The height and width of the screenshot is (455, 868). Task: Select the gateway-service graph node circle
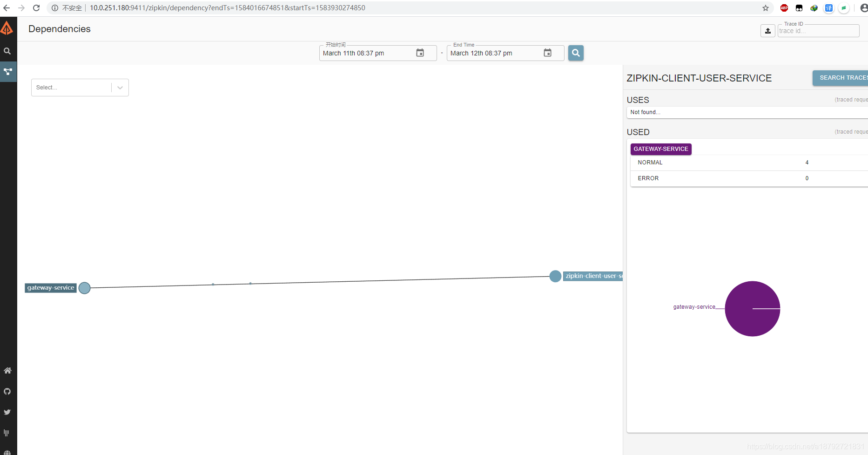[x=84, y=288]
